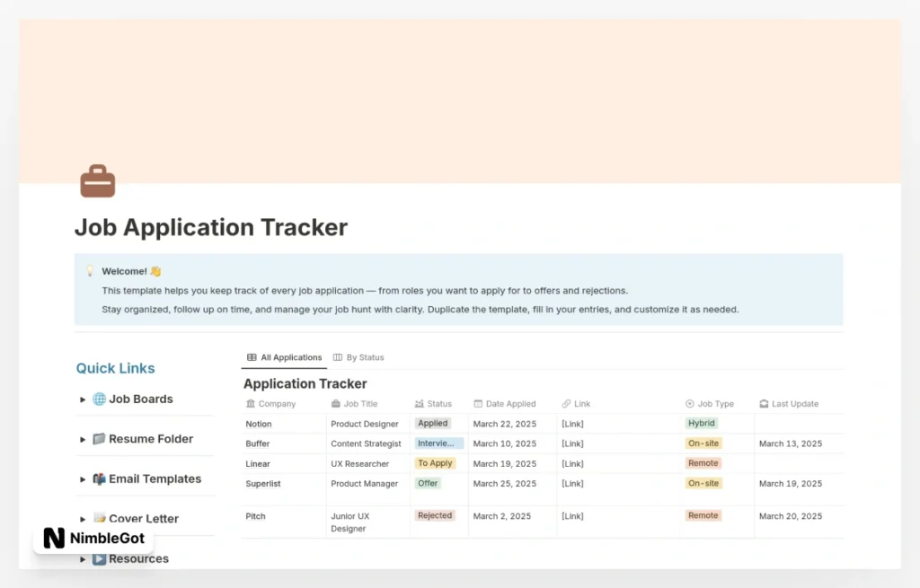This screenshot has height=588, width=920.
Task: Select the Content Strategist job title cell
Action: tap(367, 443)
